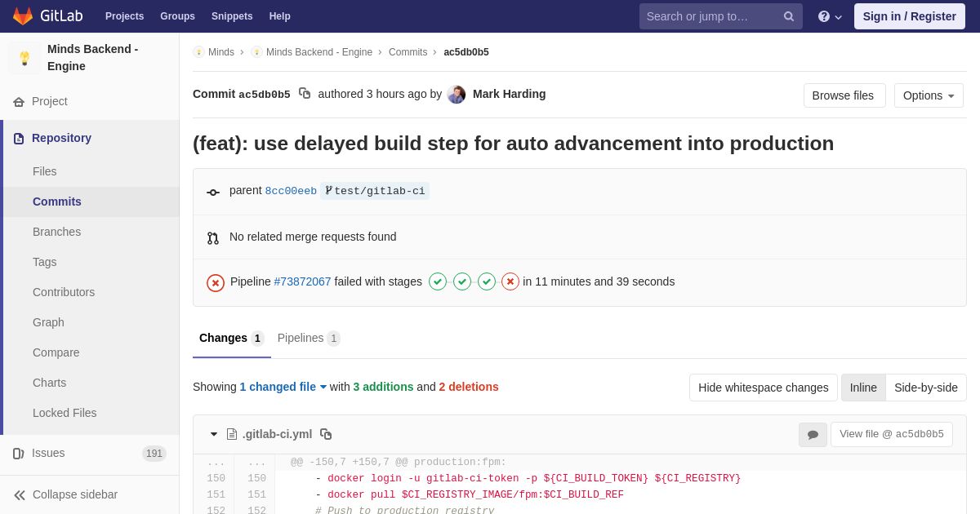Click the Browse files button

tap(843, 95)
